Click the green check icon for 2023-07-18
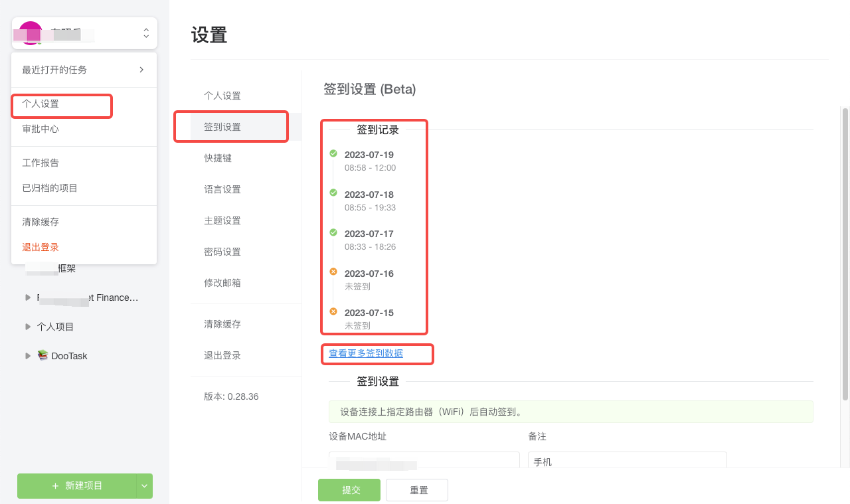Screen dimensions: 850x504 [334, 193]
